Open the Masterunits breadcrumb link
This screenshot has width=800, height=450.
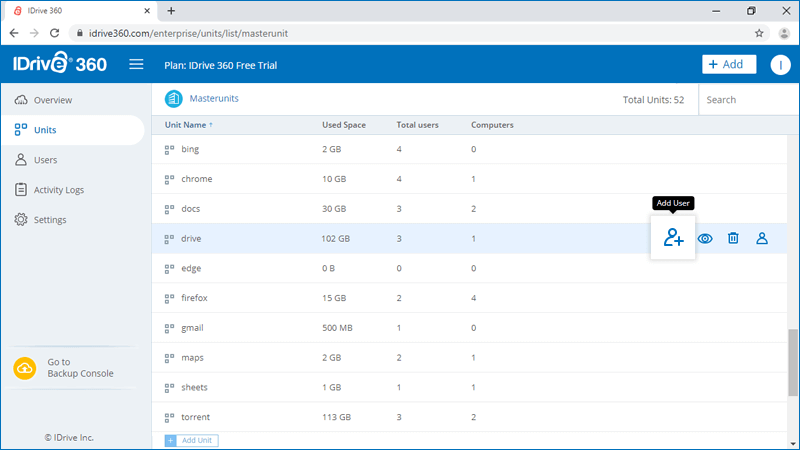[x=214, y=98]
